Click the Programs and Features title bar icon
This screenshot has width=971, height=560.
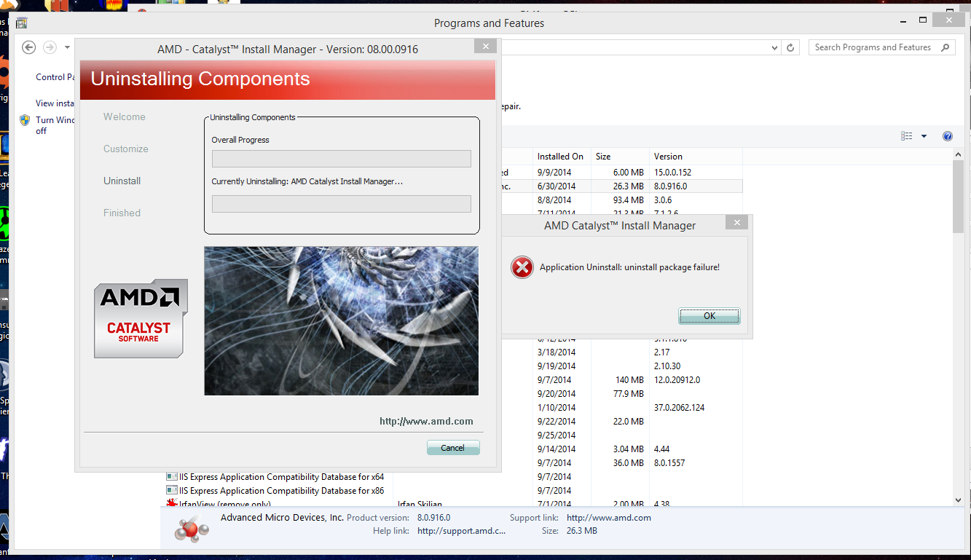click(22, 23)
